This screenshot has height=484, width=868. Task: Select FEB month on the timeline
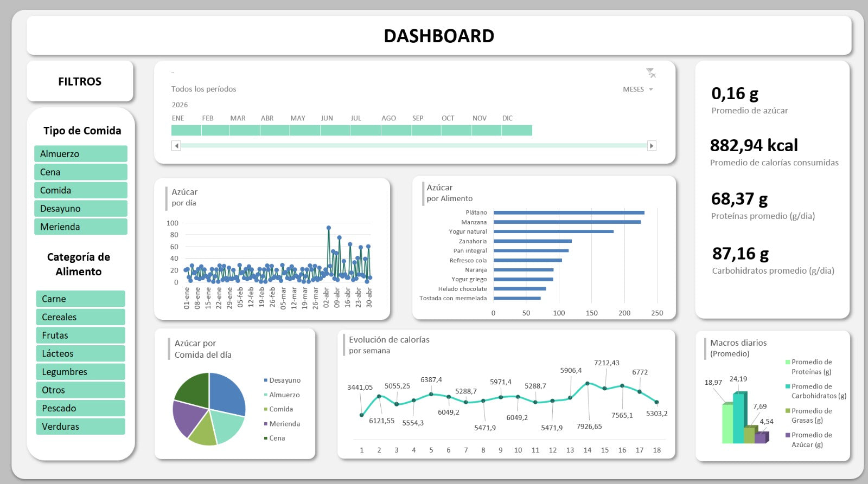(216, 131)
